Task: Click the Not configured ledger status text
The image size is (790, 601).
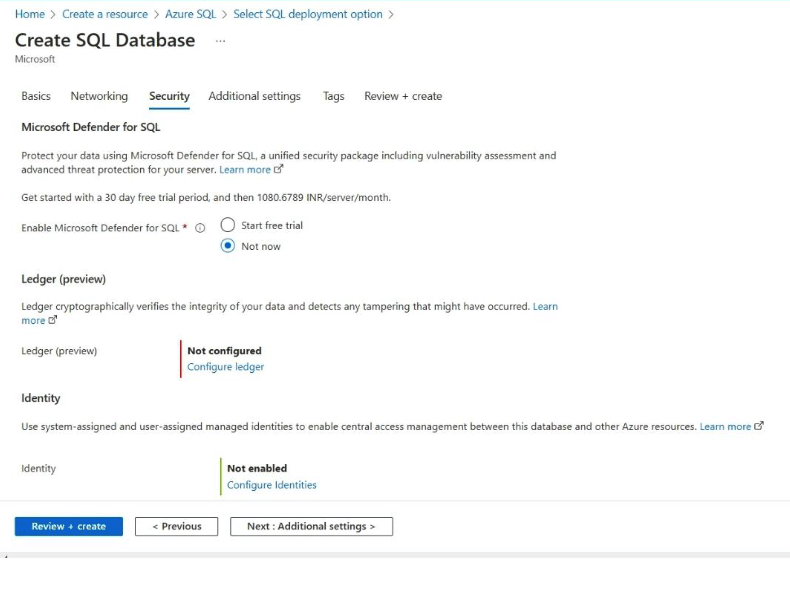Action: [x=224, y=351]
